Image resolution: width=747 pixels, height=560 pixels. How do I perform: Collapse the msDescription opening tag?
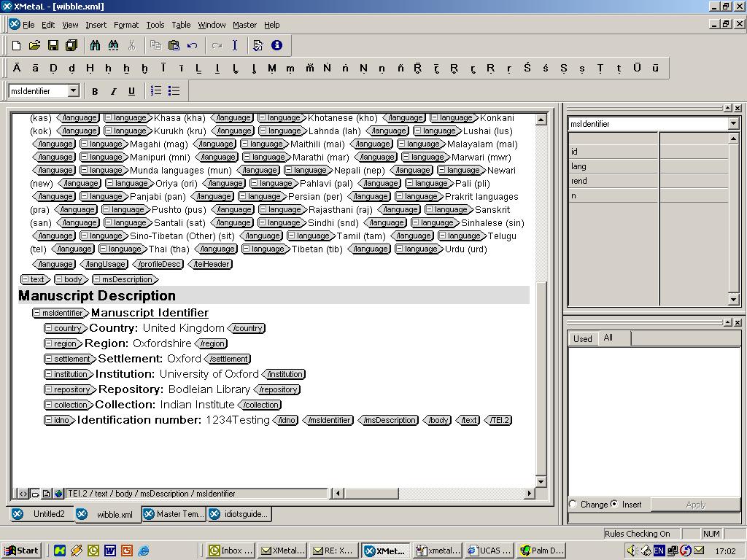[97, 279]
